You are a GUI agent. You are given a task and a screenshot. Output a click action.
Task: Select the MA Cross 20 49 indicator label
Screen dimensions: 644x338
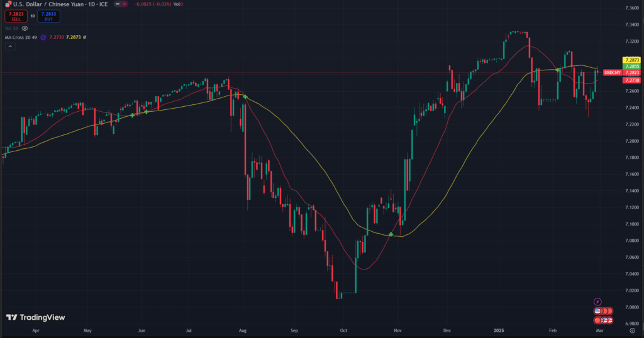(x=20, y=38)
